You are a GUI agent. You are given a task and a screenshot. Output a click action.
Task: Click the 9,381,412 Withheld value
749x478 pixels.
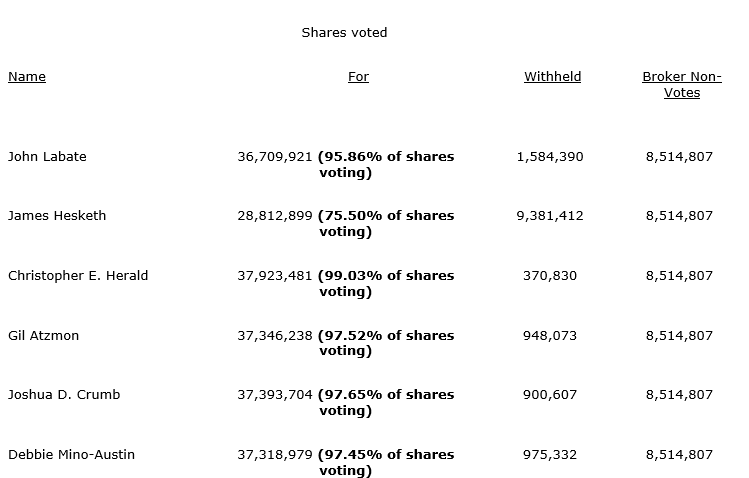pos(550,216)
